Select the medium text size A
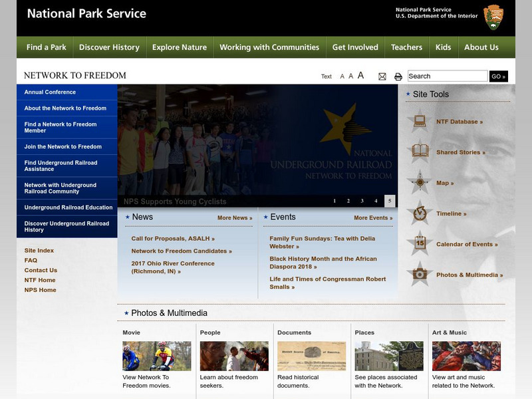 pos(351,76)
